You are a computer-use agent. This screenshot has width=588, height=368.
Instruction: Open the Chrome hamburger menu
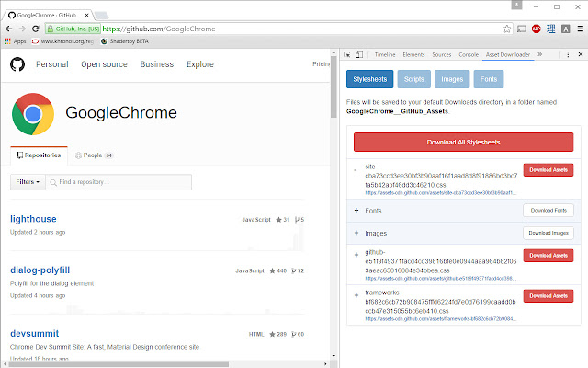coord(580,29)
